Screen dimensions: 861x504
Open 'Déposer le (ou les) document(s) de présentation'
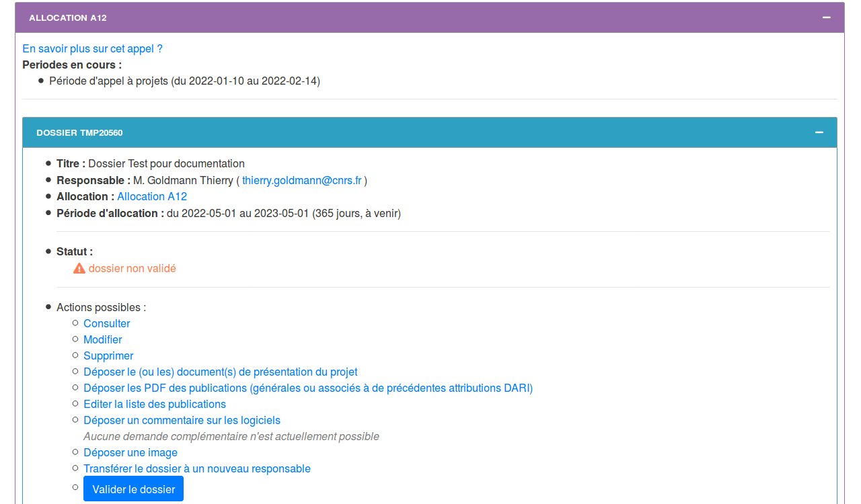pyautogui.click(x=220, y=372)
